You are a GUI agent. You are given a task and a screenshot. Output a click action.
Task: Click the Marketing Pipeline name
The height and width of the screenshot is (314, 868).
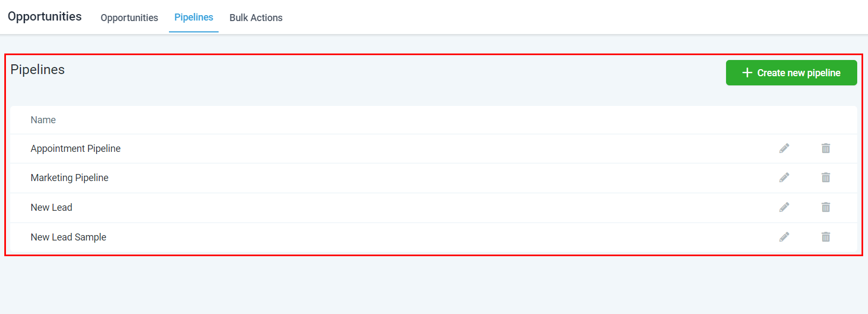(70, 178)
